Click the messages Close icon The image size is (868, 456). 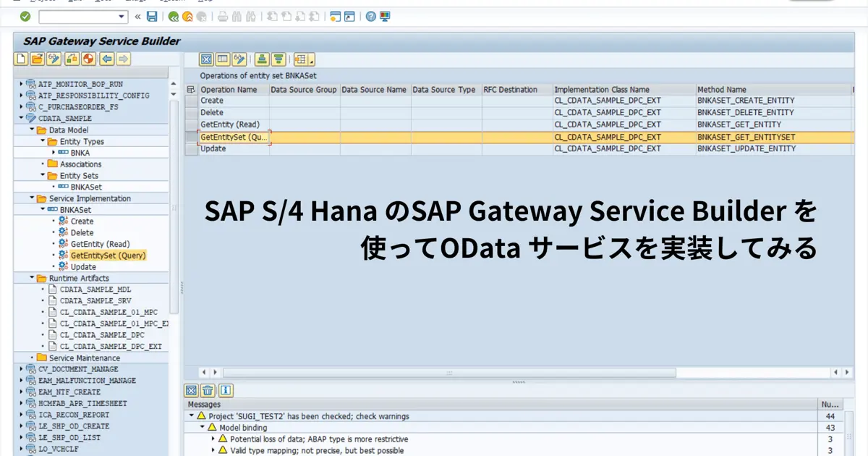pyautogui.click(x=192, y=391)
